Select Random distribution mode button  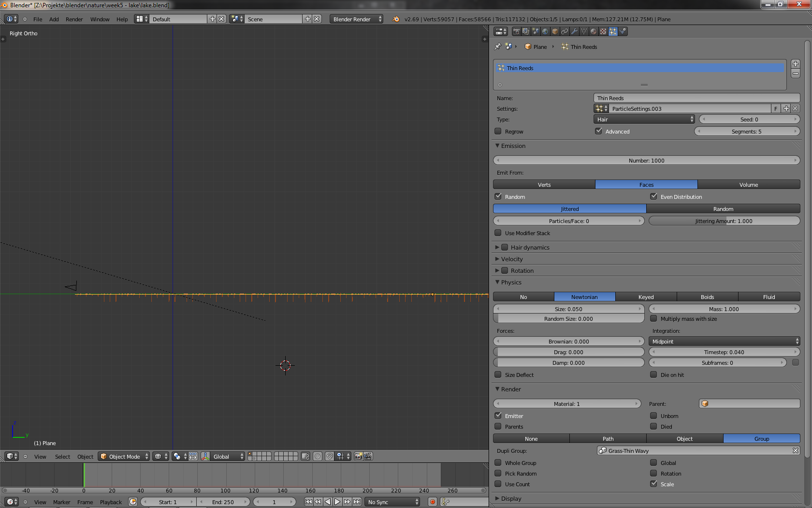click(x=723, y=209)
